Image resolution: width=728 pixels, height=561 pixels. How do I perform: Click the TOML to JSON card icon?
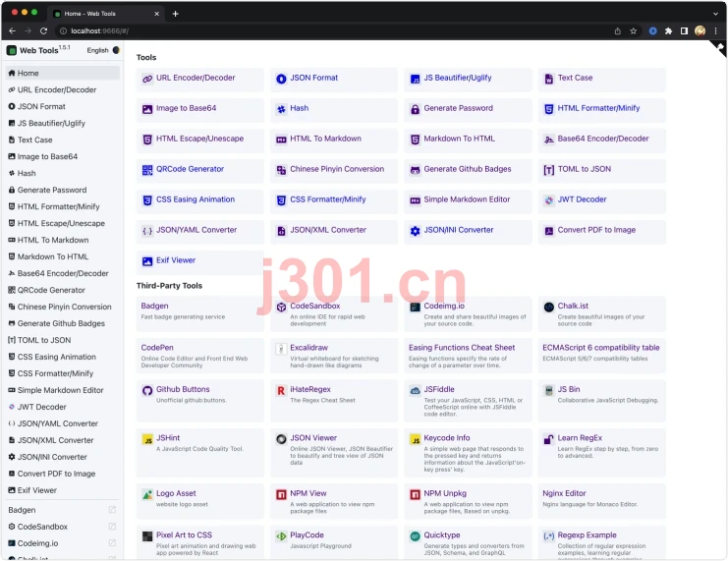click(x=549, y=170)
